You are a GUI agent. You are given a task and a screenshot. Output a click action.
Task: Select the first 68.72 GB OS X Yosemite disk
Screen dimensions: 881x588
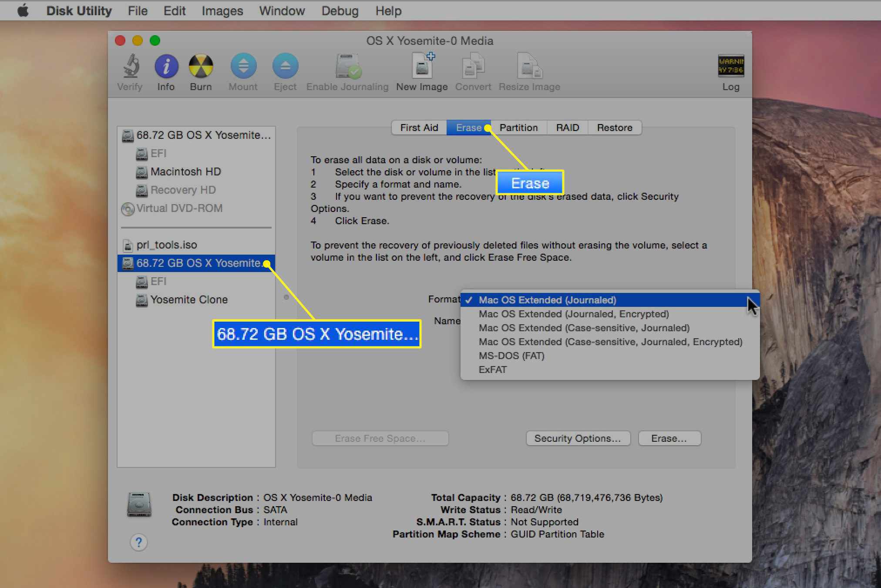196,135
